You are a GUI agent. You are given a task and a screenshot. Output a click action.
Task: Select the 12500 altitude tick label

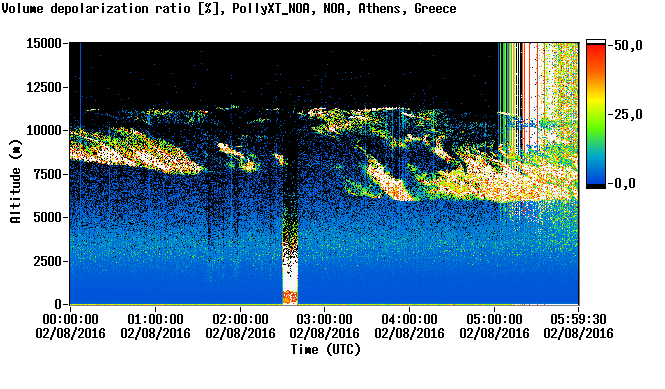pos(44,87)
